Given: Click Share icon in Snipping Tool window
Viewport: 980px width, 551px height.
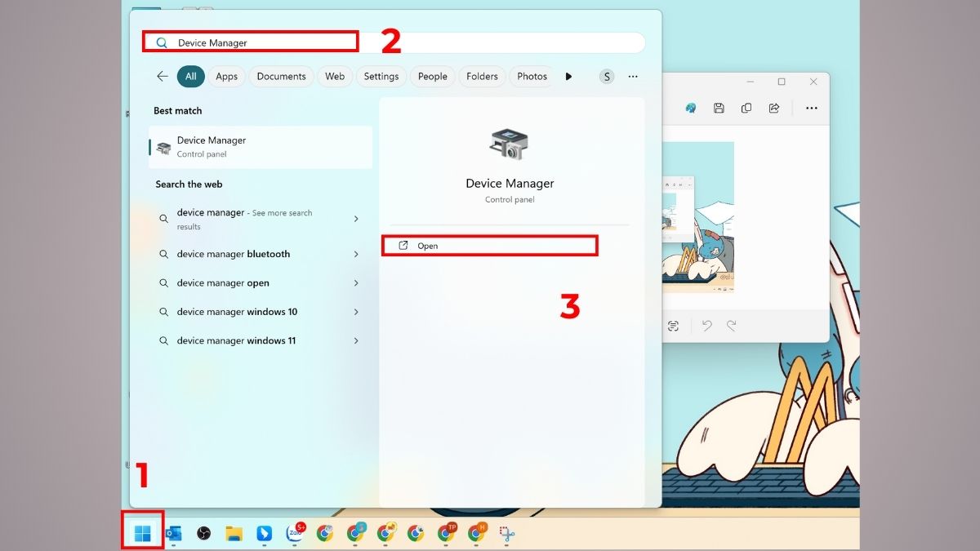Looking at the screenshot, I should click(774, 108).
